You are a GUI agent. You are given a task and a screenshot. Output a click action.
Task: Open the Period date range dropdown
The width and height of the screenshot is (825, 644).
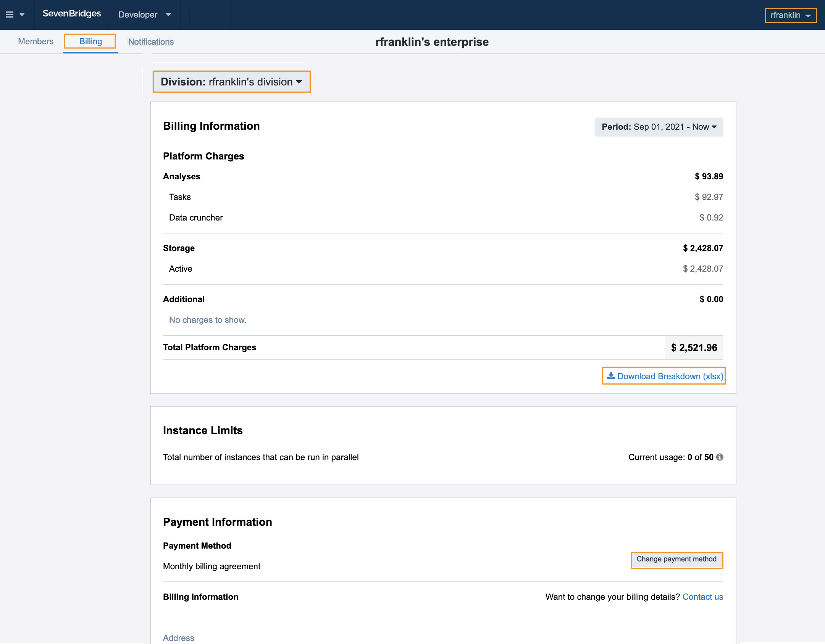[x=659, y=127]
